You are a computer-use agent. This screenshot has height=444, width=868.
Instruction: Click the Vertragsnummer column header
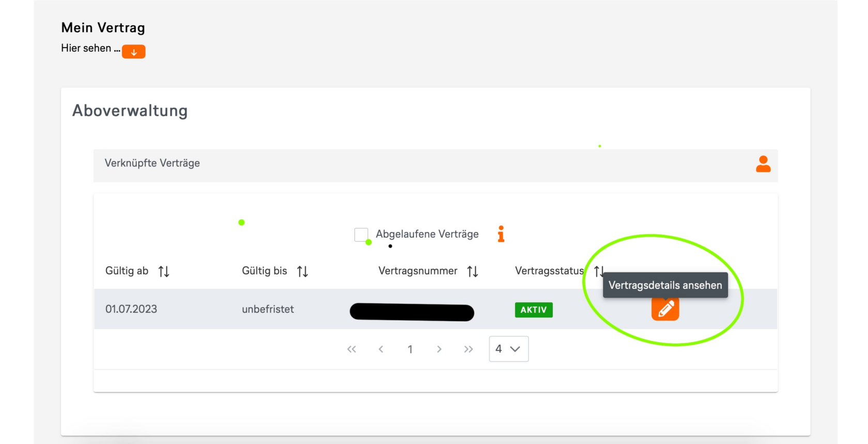pyautogui.click(x=418, y=271)
